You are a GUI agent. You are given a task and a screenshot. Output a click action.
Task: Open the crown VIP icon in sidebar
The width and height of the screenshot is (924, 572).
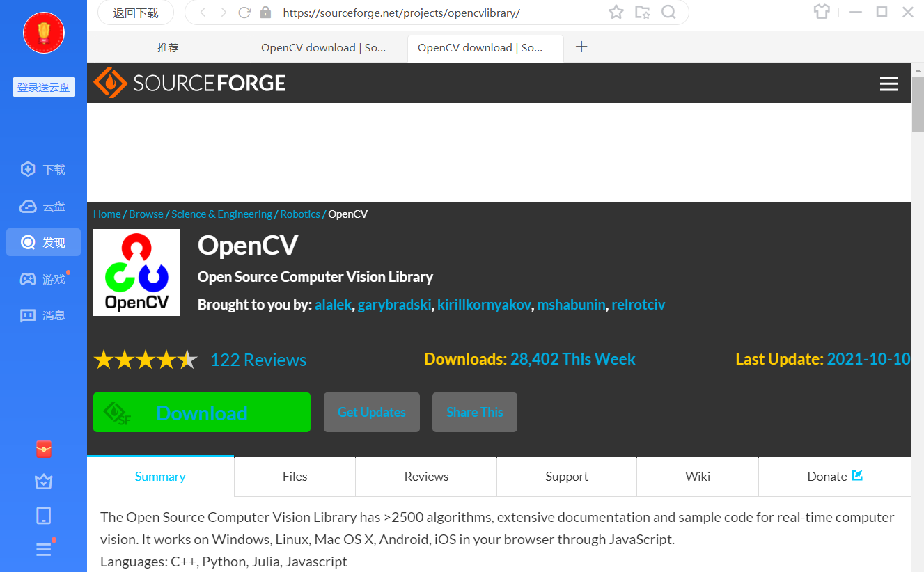(44, 482)
